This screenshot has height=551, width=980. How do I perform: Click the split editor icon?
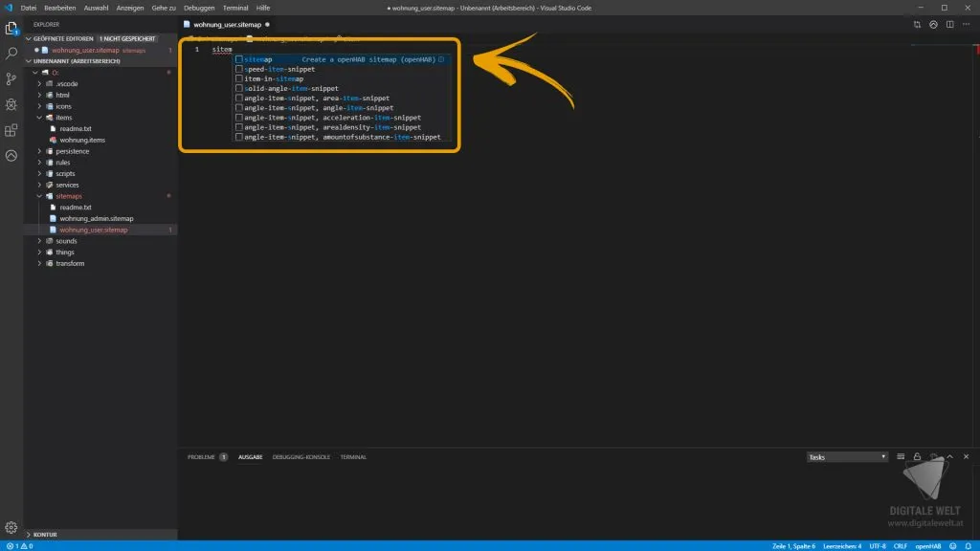(x=950, y=24)
